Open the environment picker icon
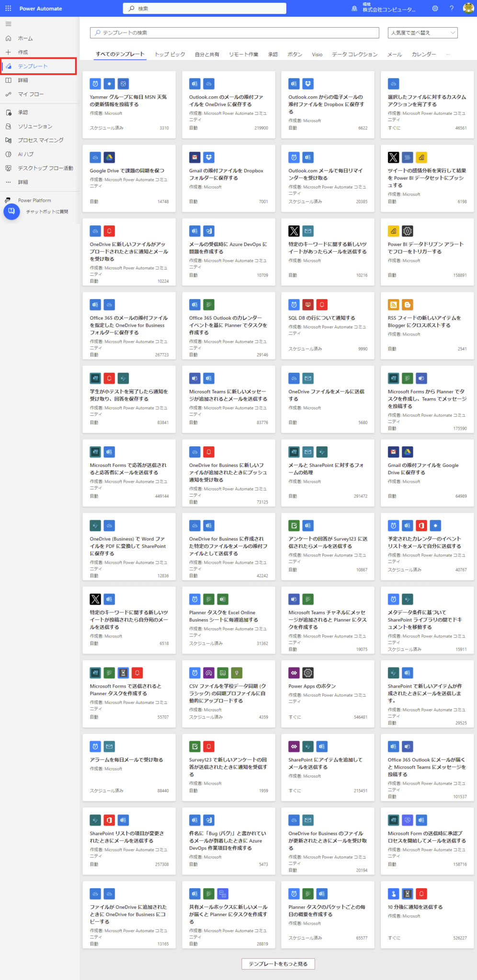 354,9
